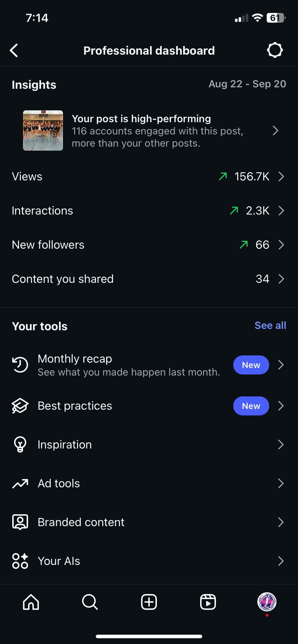Expand the New followers chevron
298x644 pixels.
coord(281,245)
